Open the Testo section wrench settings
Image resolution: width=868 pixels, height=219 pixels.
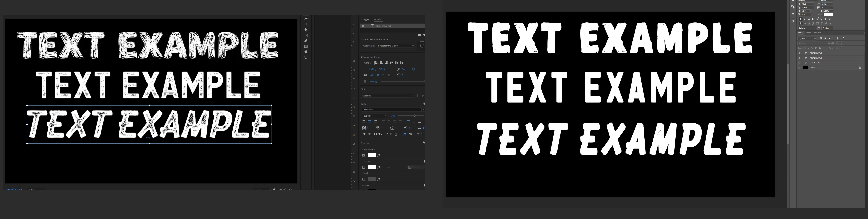[424, 104]
